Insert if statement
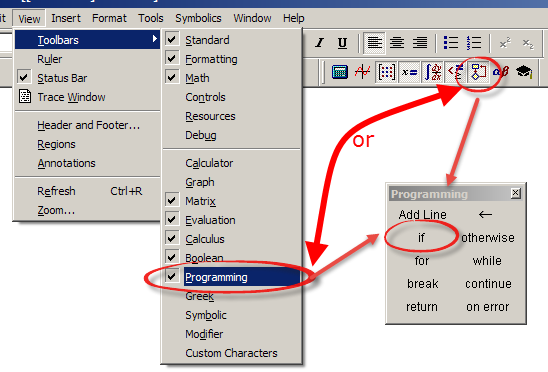This screenshot has height=372, width=548. coord(421,237)
